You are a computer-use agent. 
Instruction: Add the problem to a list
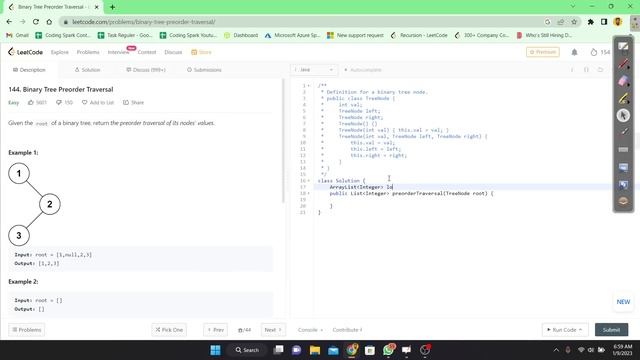tap(98, 102)
